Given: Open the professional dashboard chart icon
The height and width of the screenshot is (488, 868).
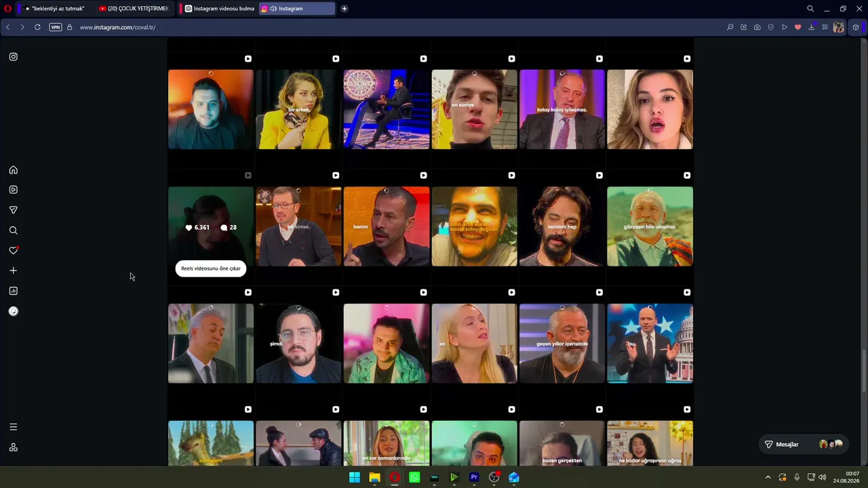Looking at the screenshot, I should [13, 291].
